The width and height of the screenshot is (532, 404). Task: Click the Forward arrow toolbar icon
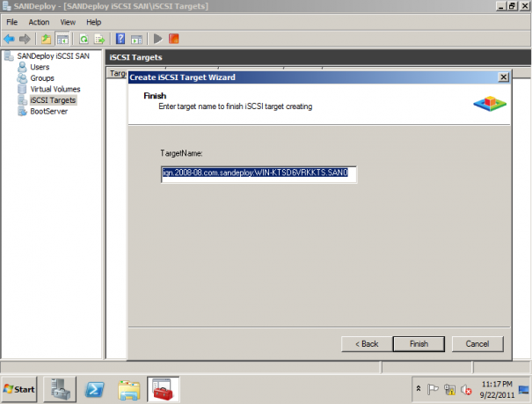(25, 39)
